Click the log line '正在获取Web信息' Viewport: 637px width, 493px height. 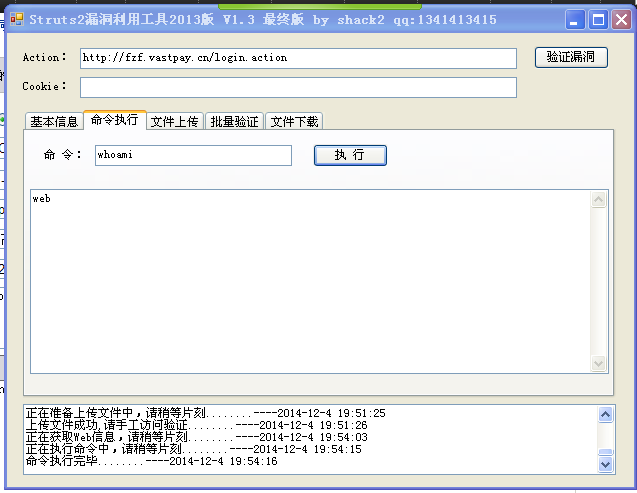tap(197, 437)
